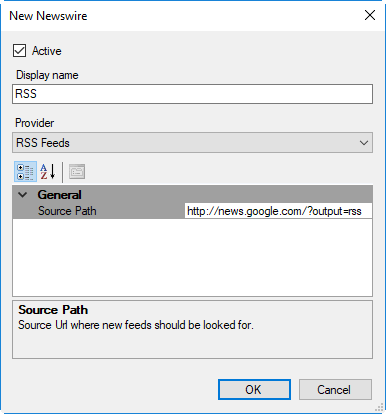386x414 pixels.
Task: Open the Provider dropdown
Action: pos(192,143)
